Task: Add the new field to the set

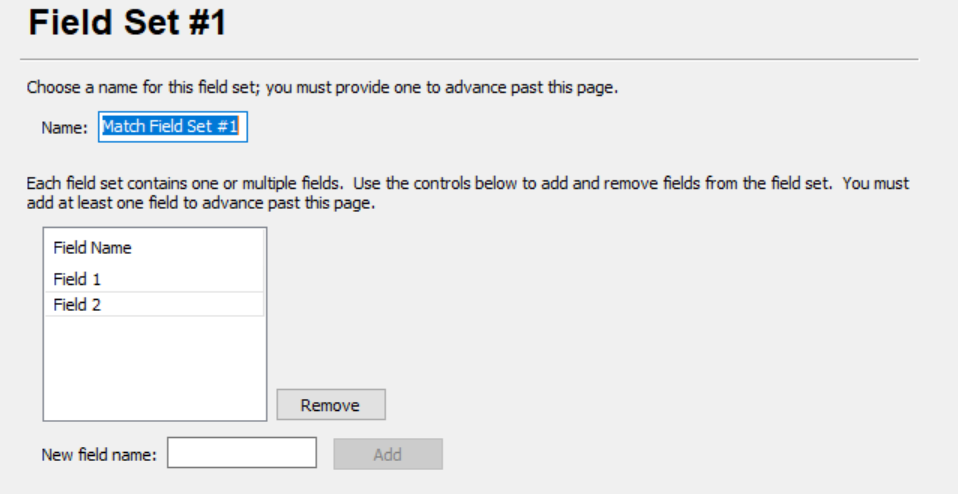Action: pos(387,454)
